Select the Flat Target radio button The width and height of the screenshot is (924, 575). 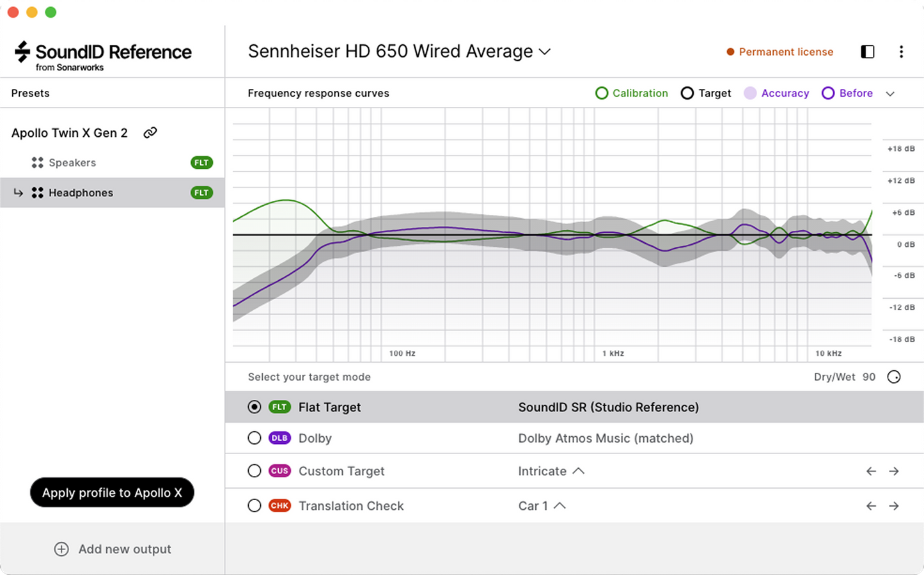[254, 407]
